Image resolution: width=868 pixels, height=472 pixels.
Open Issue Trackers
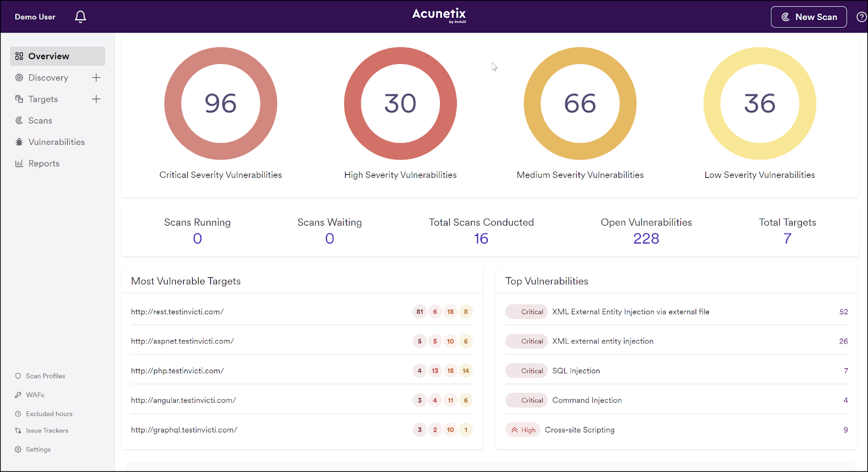click(x=47, y=431)
